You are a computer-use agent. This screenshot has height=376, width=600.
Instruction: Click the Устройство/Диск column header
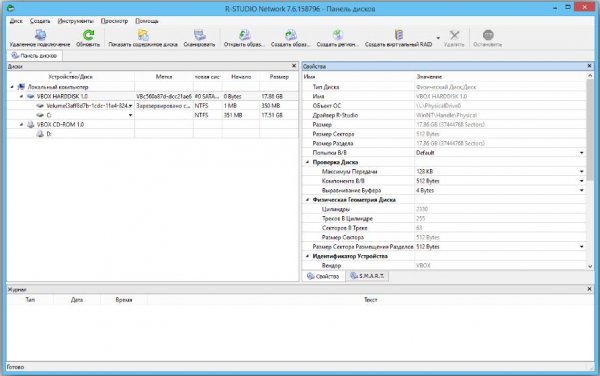[71, 77]
